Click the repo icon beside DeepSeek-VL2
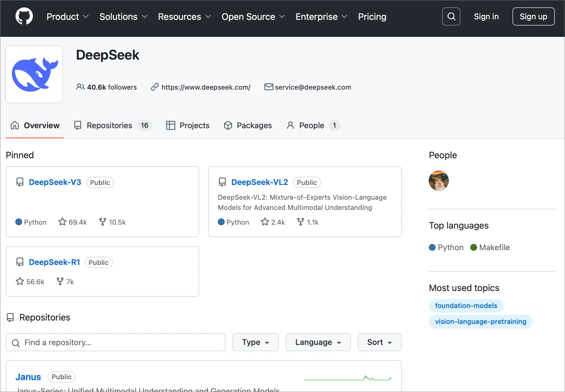This screenshot has width=565, height=392. 222,182
